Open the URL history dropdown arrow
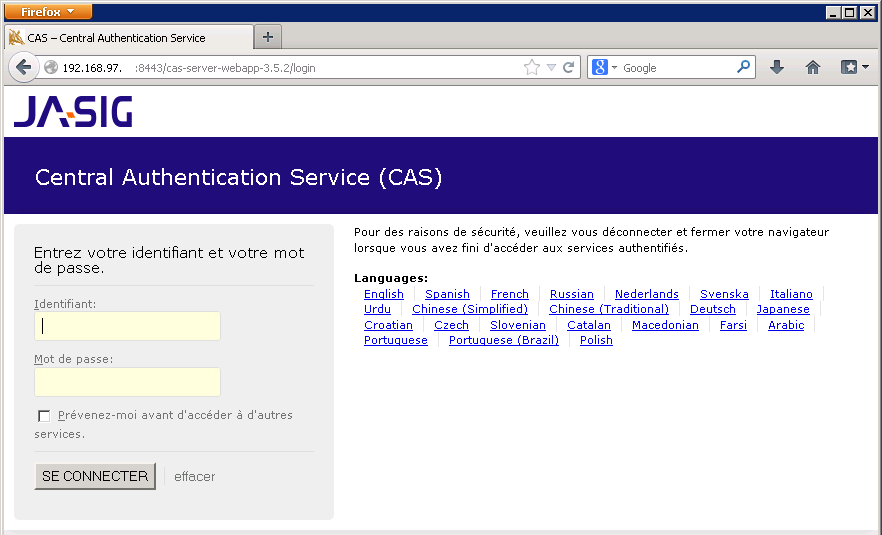 551,68
